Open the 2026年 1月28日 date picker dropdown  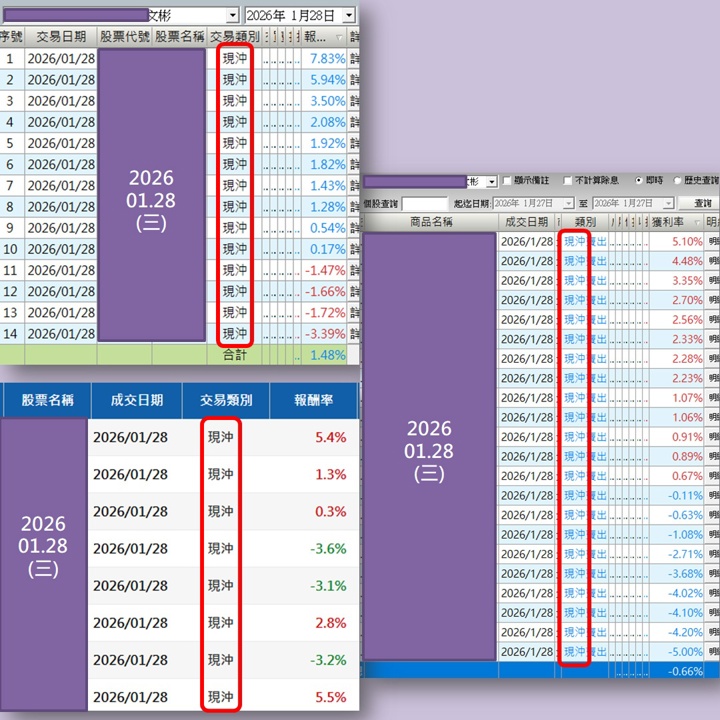[x=349, y=16]
